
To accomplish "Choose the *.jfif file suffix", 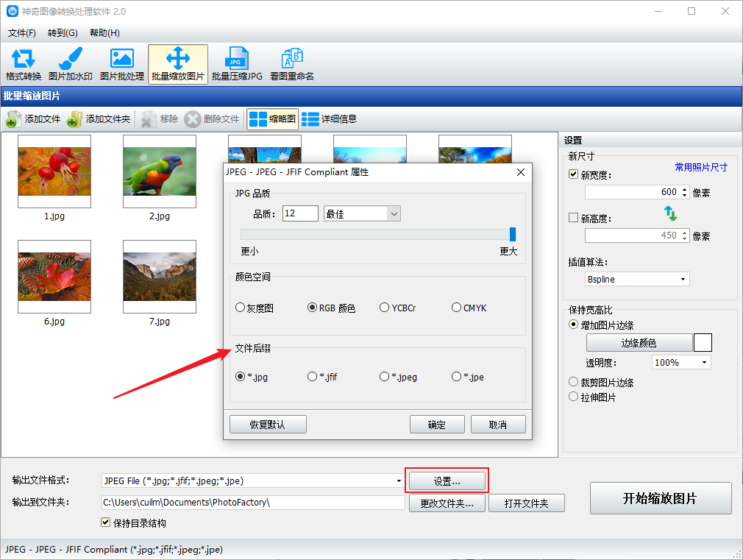I will (x=312, y=377).
